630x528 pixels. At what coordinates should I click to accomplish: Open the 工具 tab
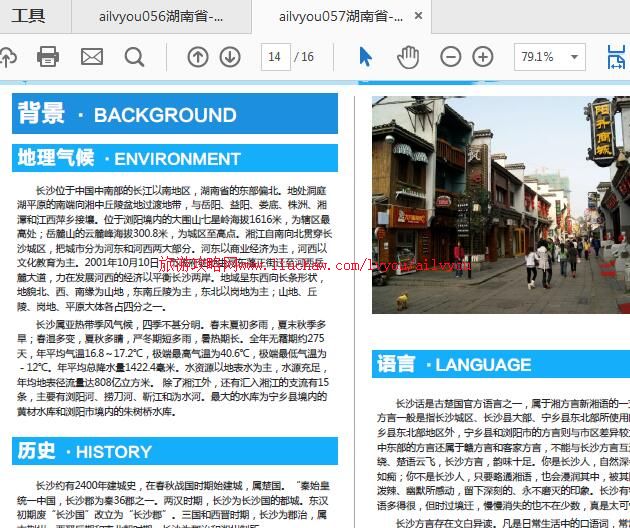(29, 16)
